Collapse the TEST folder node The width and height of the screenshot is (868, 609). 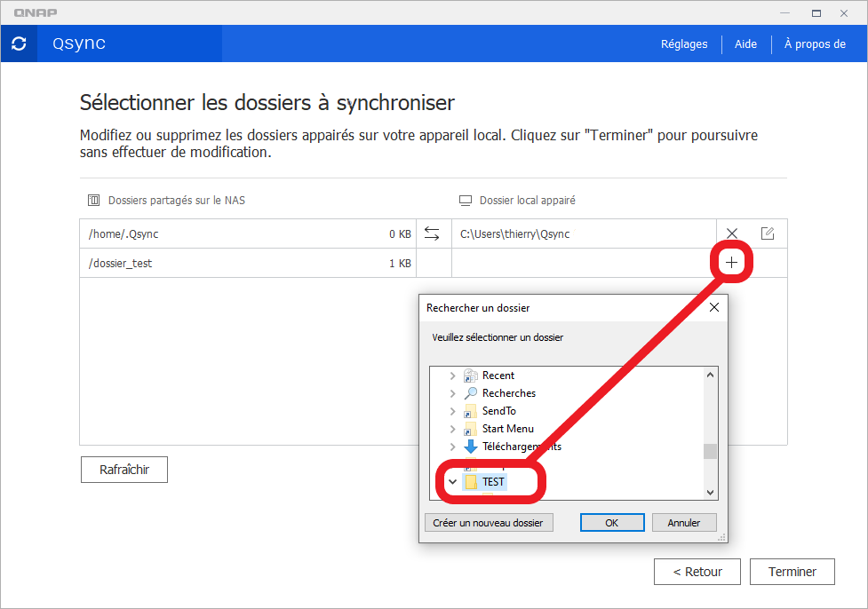[452, 482]
